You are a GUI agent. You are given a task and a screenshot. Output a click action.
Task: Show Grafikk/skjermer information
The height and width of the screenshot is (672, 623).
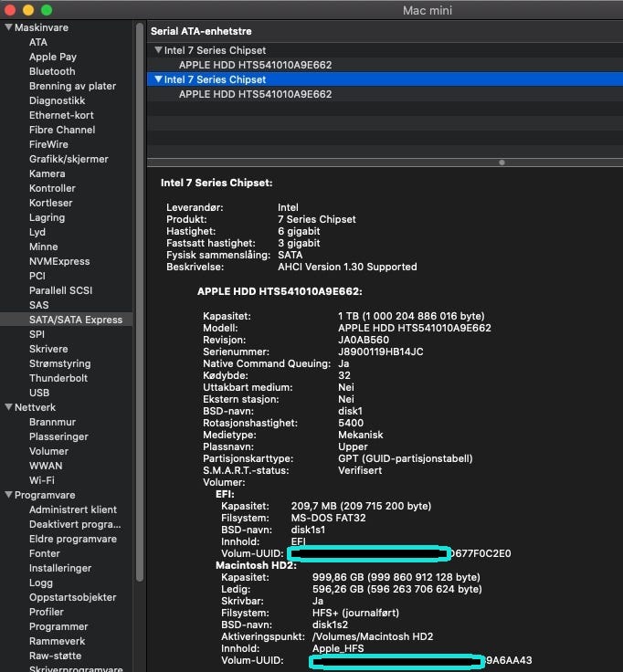coord(69,159)
